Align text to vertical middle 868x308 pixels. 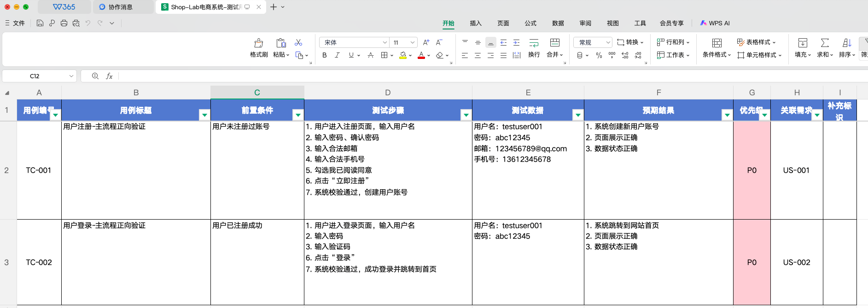coord(478,42)
